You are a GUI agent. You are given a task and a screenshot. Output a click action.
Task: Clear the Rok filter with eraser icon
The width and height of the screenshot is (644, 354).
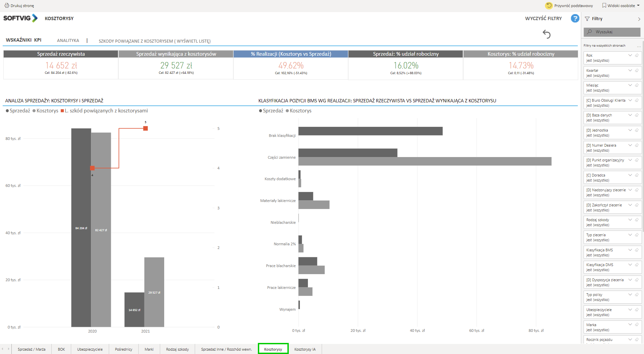637,55
